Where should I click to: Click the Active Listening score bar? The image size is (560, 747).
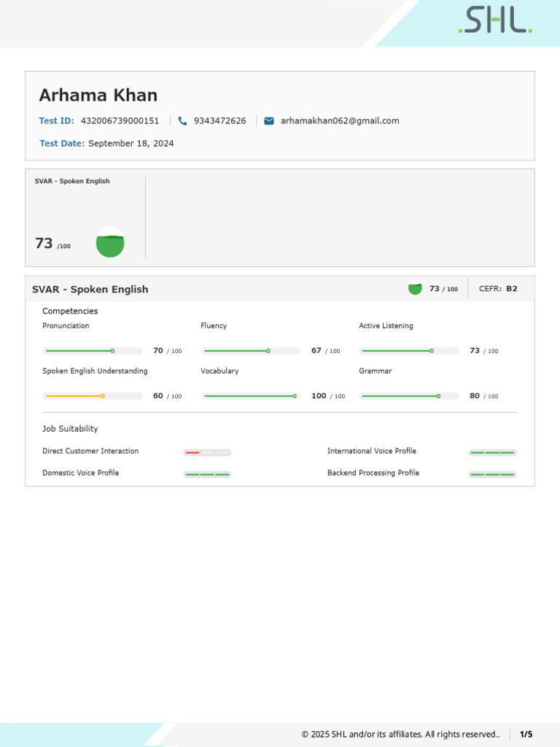(410, 351)
